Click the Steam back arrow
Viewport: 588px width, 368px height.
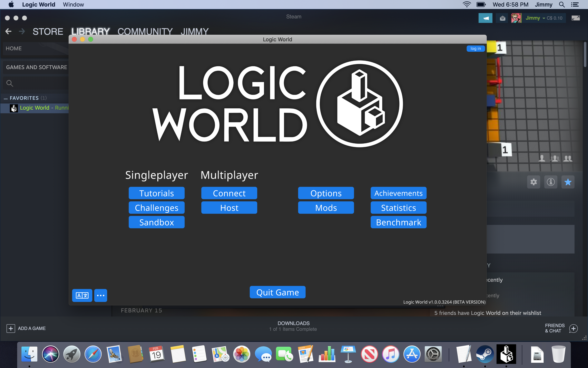coord(9,31)
